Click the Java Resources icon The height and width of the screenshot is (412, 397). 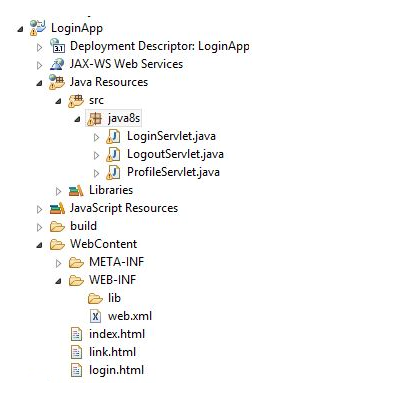click(57, 82)
